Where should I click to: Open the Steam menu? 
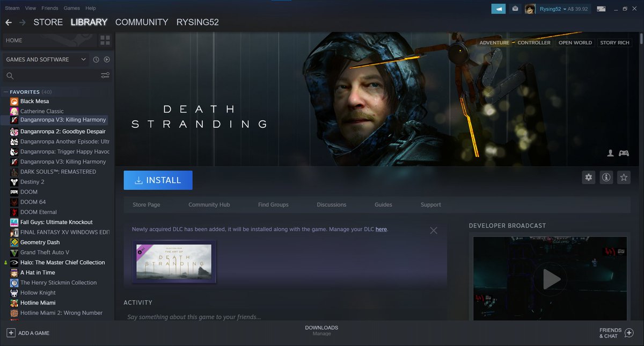[x=12, y=8]
